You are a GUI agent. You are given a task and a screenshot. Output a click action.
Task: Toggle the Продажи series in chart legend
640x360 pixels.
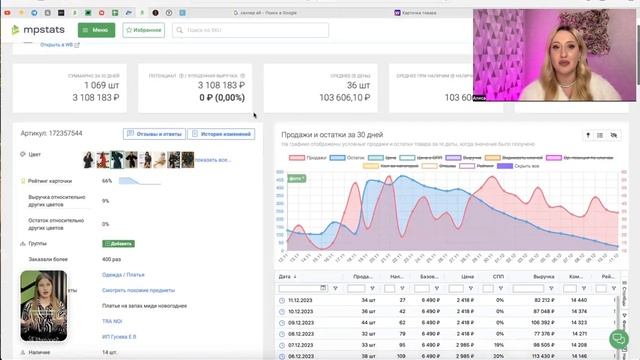(308, 158)
